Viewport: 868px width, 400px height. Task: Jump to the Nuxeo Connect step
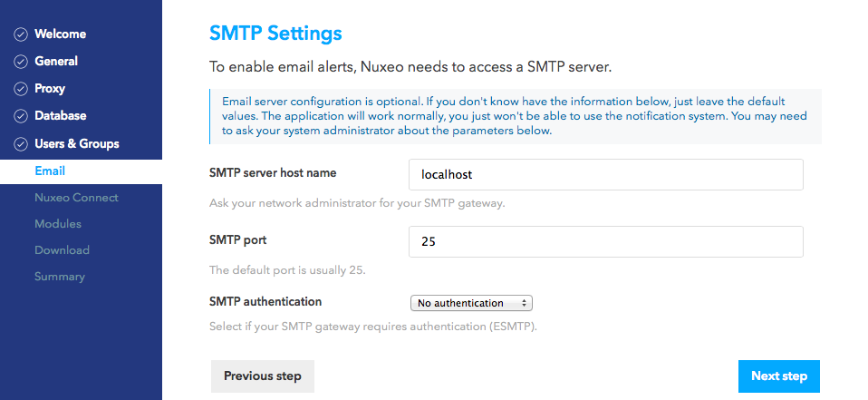(x=76, y=198)
